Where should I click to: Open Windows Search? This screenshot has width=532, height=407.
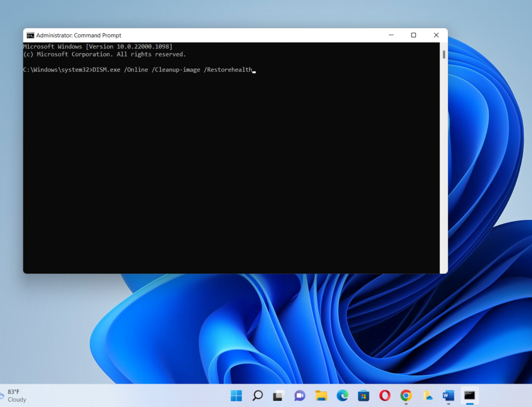(257, 396)
